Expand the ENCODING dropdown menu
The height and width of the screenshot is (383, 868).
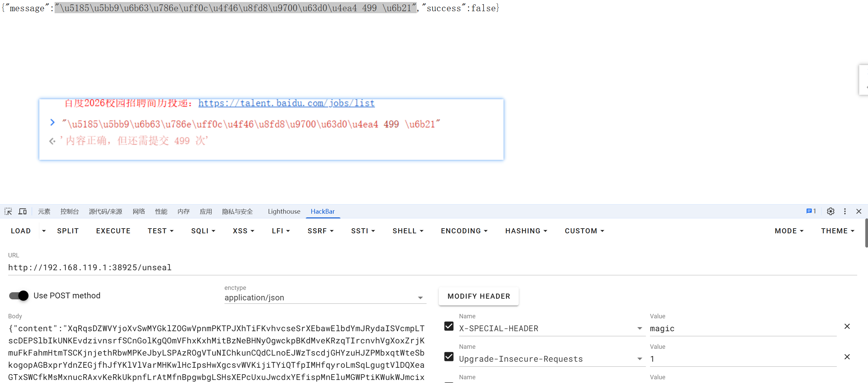tap(464, 231)
